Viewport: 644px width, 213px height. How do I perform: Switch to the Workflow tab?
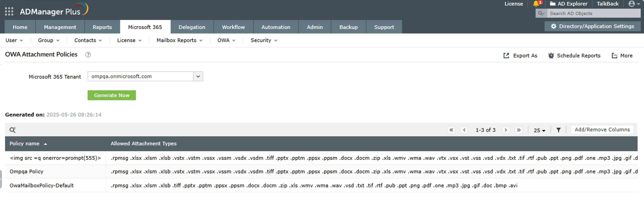233,27
